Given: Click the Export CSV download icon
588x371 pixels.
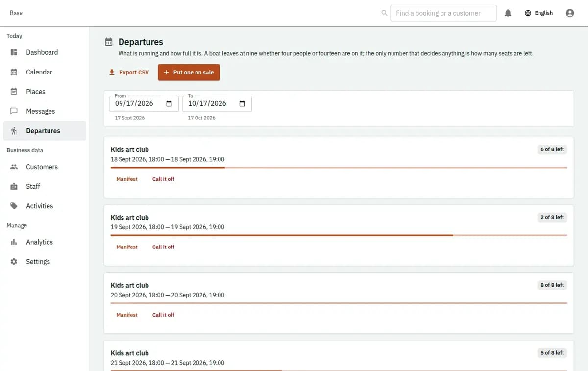Looking at the screenshot, I should tap(112, 72).
